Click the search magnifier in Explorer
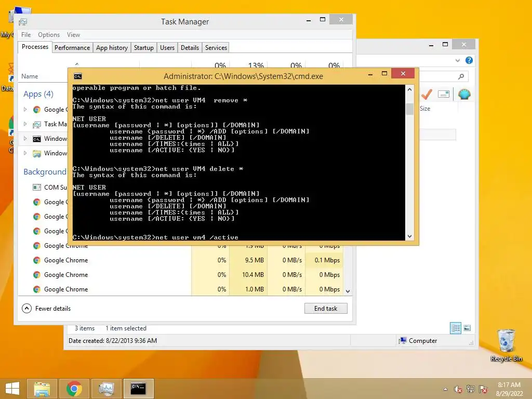The image size is (532, 399). [x=461, y=77]
